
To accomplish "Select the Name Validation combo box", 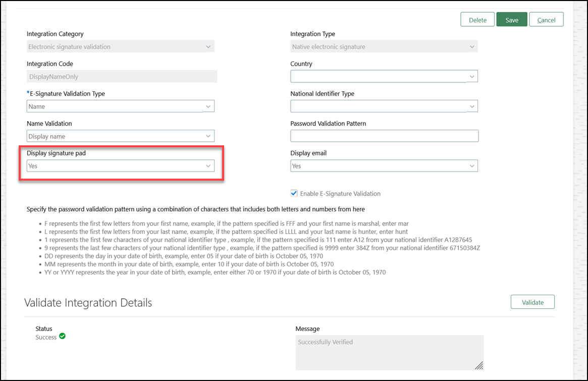I will click(120, 135).
